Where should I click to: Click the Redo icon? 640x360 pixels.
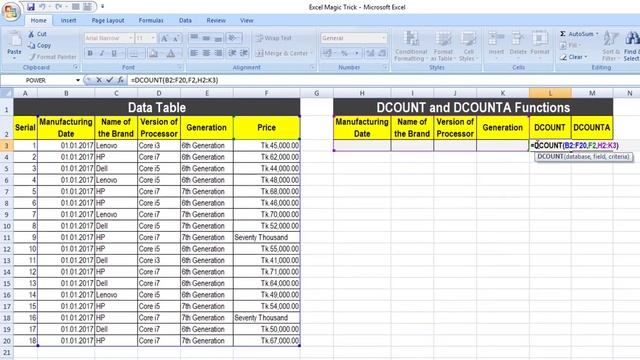(58, 7)
